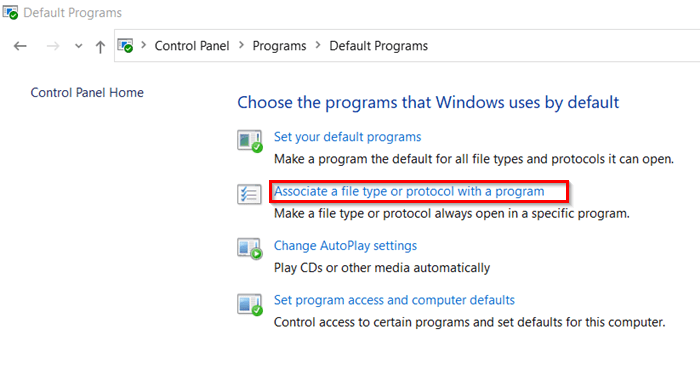Viewport: 700px width, 374px height.
Task: Open Change AutoPlay settings link
Action: point(345,246)
